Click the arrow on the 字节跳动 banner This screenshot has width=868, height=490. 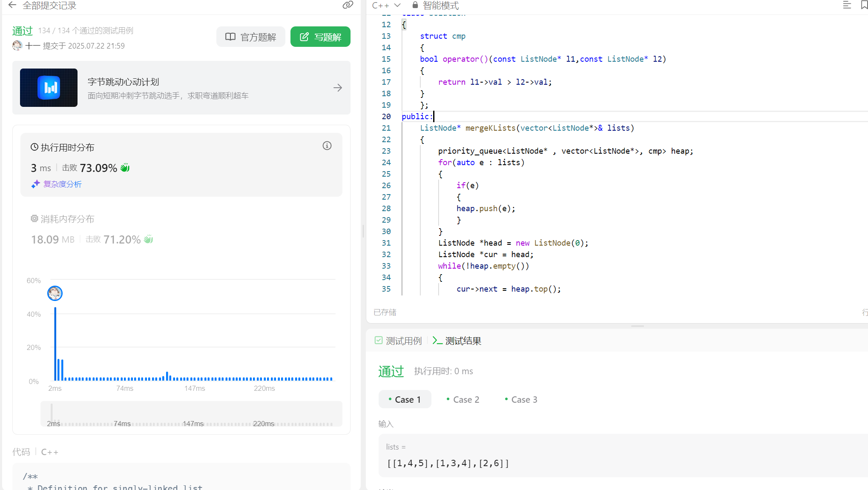pyautogui.click(x=338, y=88)
